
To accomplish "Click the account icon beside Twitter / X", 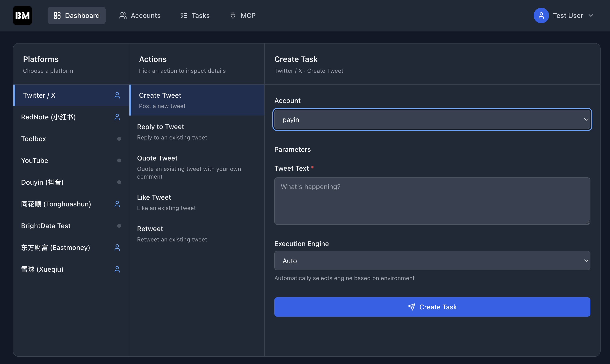I will click(117, 95).
